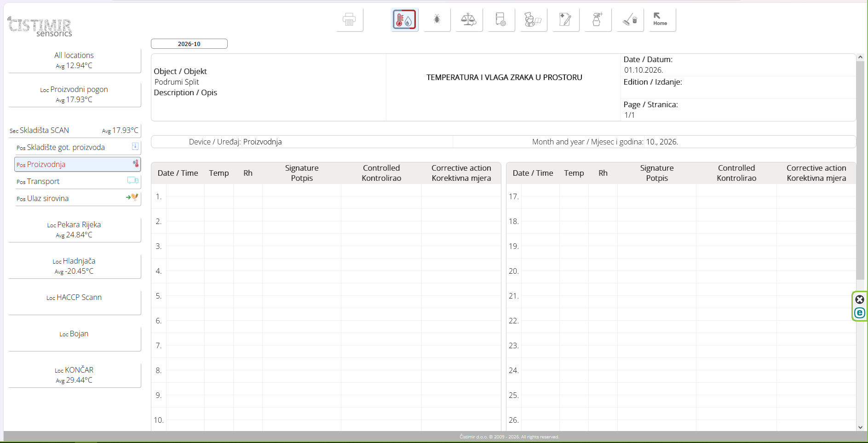Screen dimensions: 868x443
Task: Select All locations entry
Action: coord(74,60)
